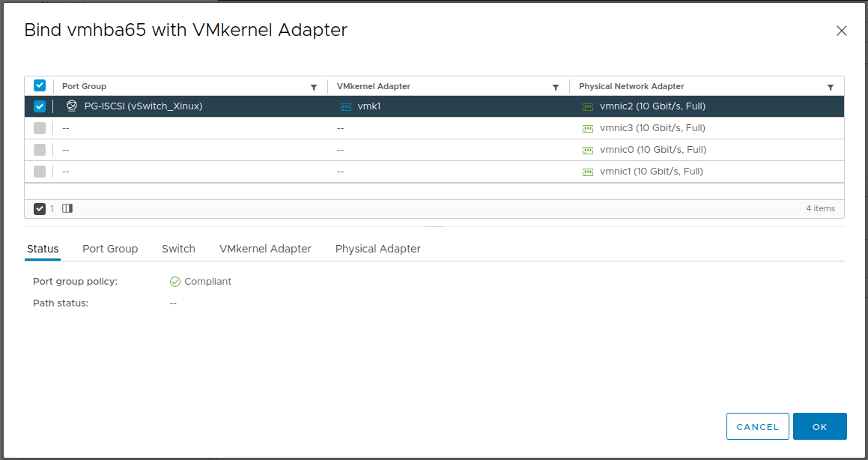This screenshot has height=460, width=868.
Task: Open the VMkernel Adapter column filter
Action: 556,88
